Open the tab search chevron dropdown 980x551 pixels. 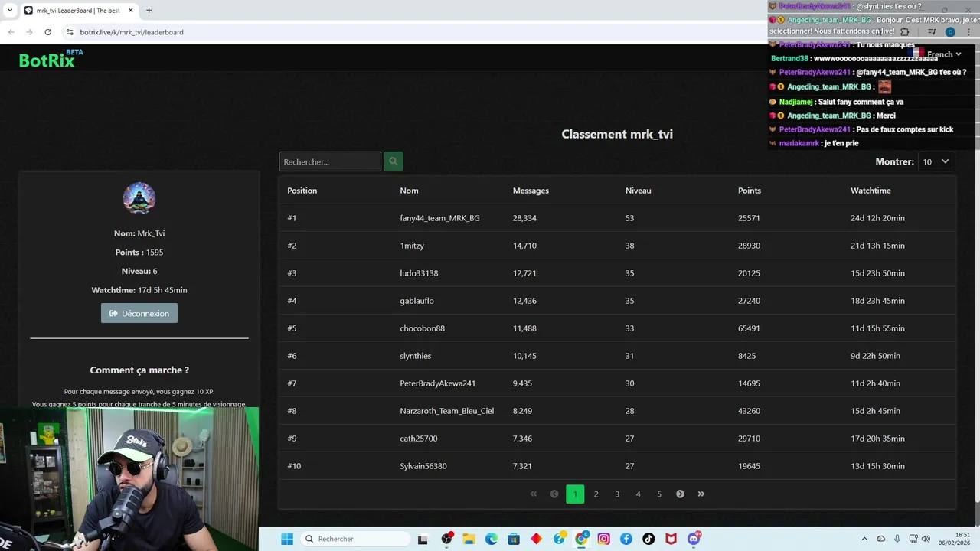pyautogui.click(x=9, y=10)
